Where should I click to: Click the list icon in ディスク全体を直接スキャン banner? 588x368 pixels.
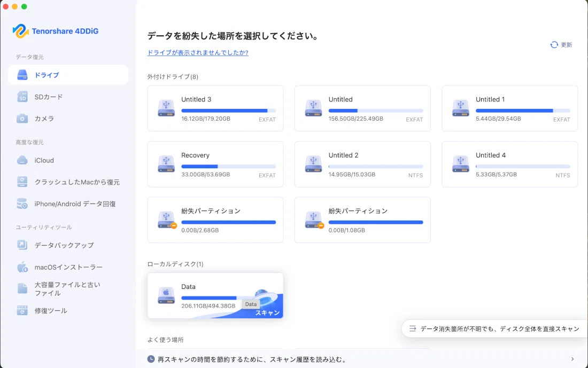point(413,328)
